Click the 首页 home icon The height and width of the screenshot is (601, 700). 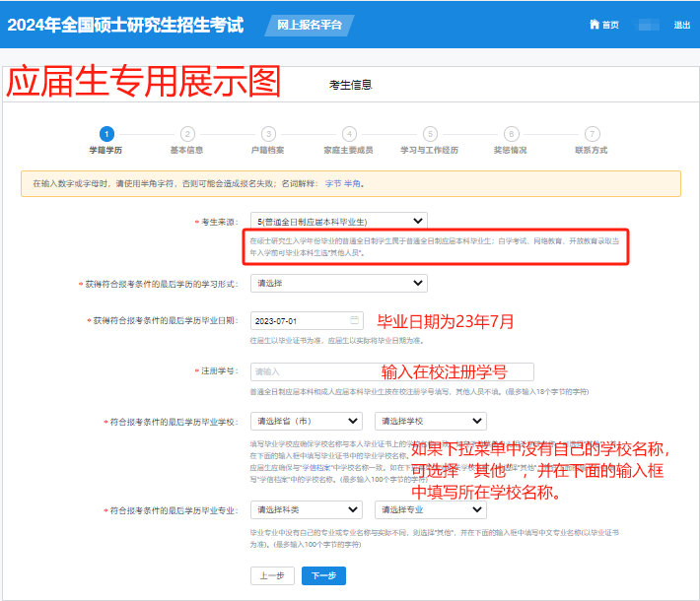[x=595, y=25]
